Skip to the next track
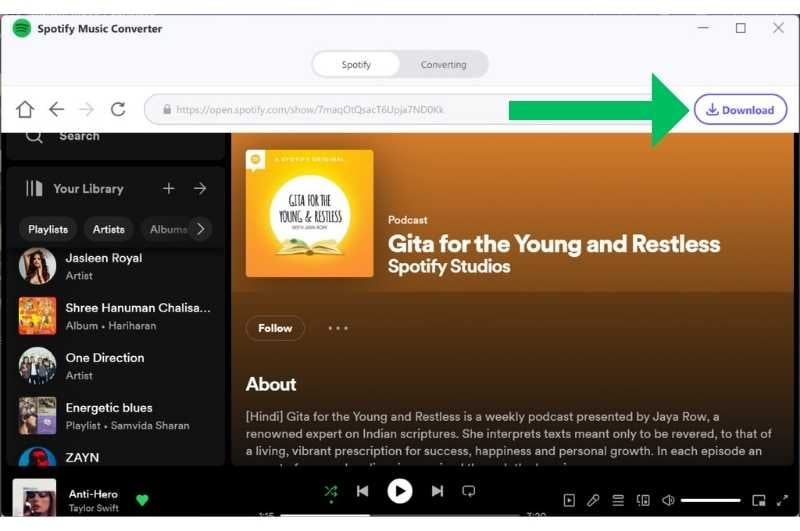 [x=437, y=491]
